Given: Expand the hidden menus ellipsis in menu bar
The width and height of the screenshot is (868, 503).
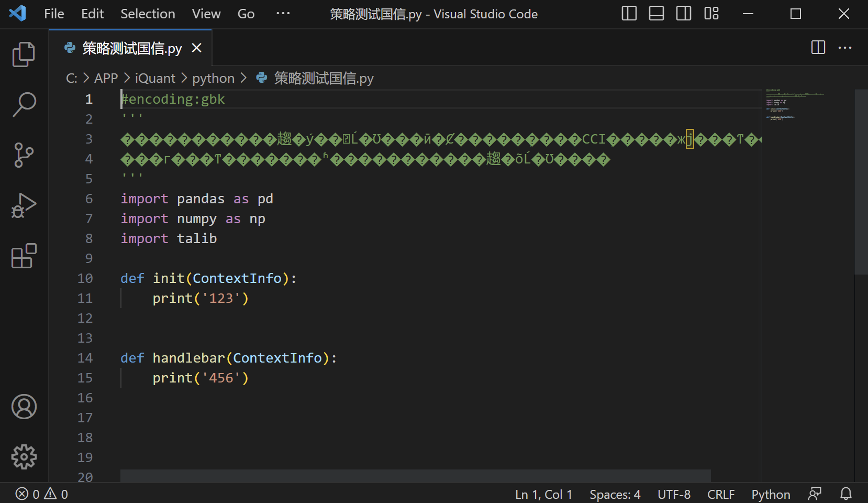Looking at the screenshot, I should click(283, 14).
